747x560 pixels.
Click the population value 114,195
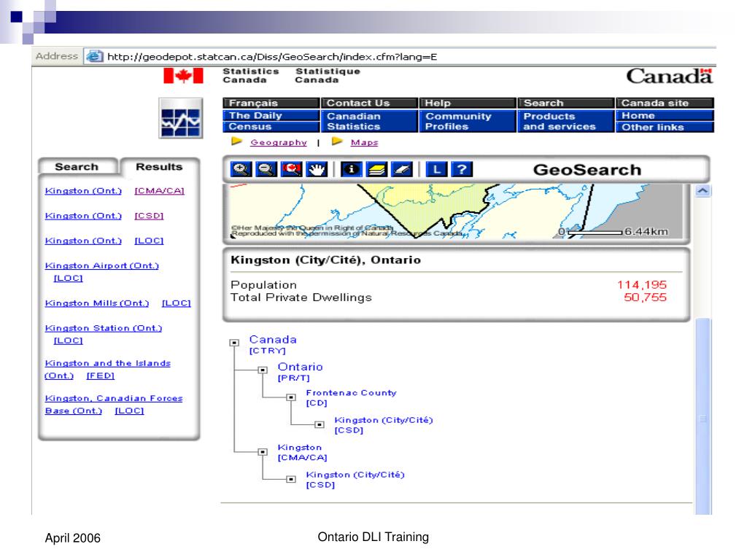pos(642,285)
